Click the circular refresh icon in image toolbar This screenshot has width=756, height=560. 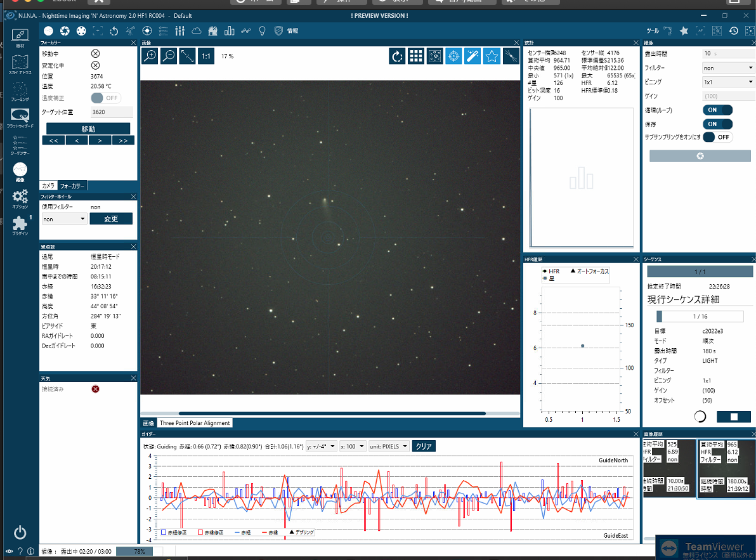397,56
